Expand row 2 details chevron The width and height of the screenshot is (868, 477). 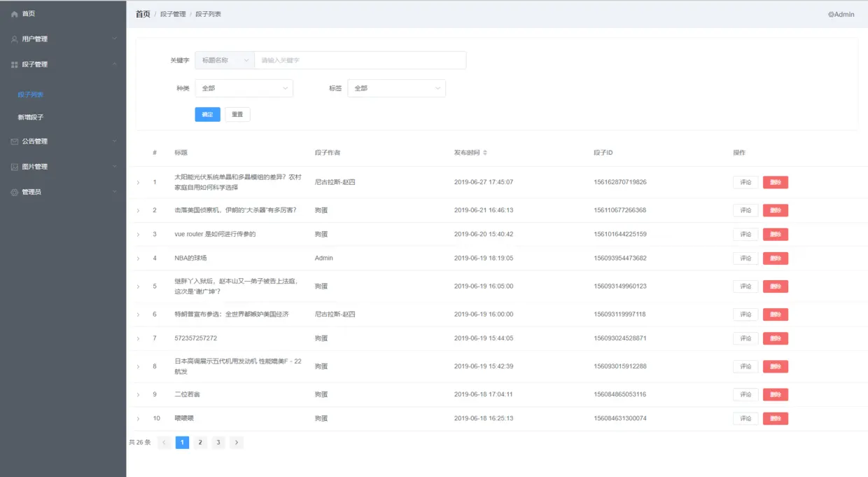point(138,211)
